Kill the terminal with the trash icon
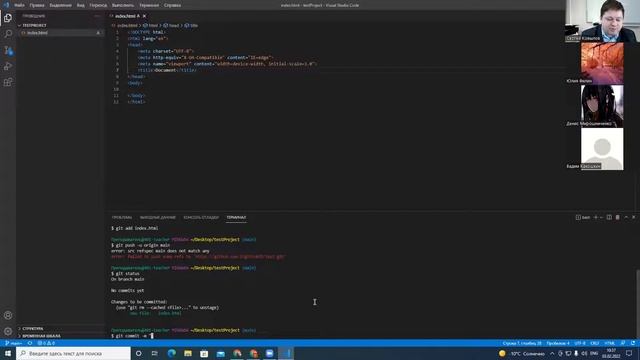The height and width of the screenshot is (360, 640). (618, 217)
